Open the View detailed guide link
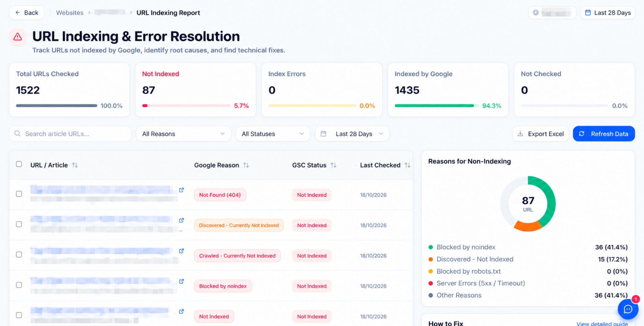 click(x=602, y=323)
